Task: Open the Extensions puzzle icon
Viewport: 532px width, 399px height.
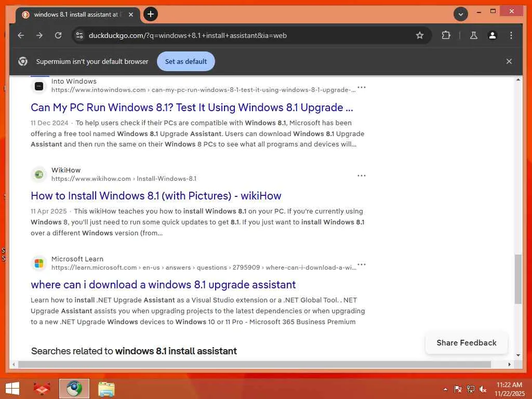Action: [446, 35]
